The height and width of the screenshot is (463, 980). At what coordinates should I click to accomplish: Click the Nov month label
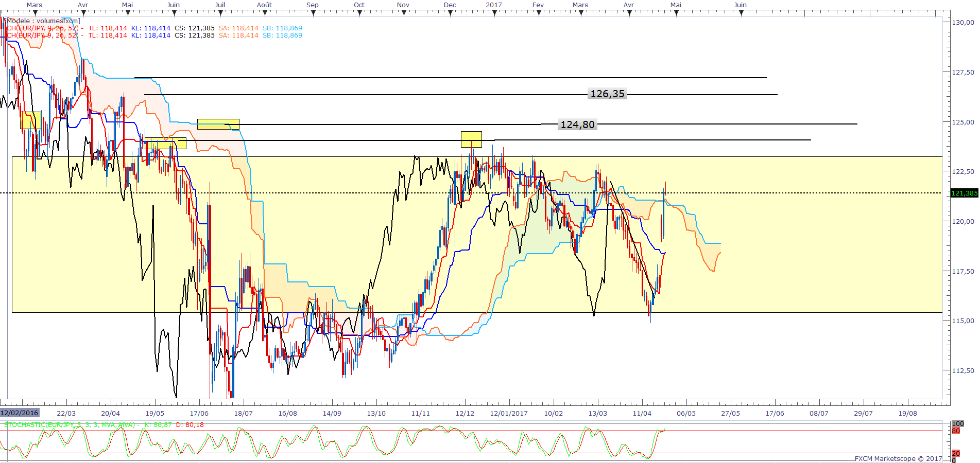coord(403,5)
